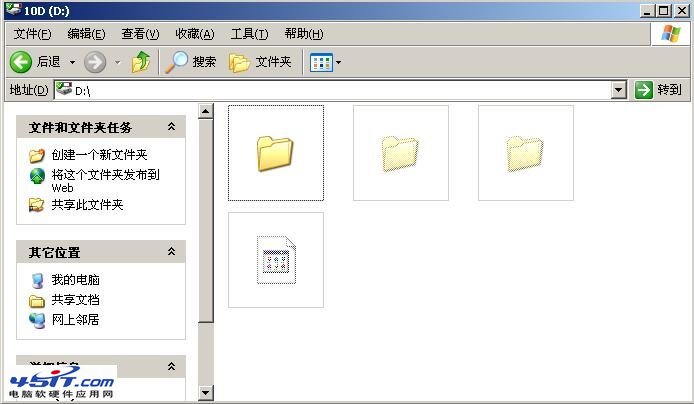Open the Back button history dropdown
The width and height of the screenshot is (694, 404).
[x=72, y=62]
